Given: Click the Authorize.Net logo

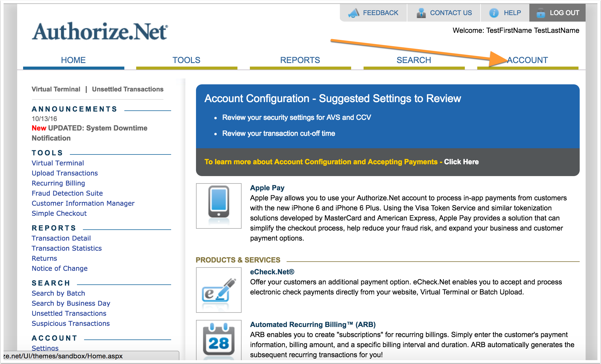Looking at the screenshot, I should [100, 31].
